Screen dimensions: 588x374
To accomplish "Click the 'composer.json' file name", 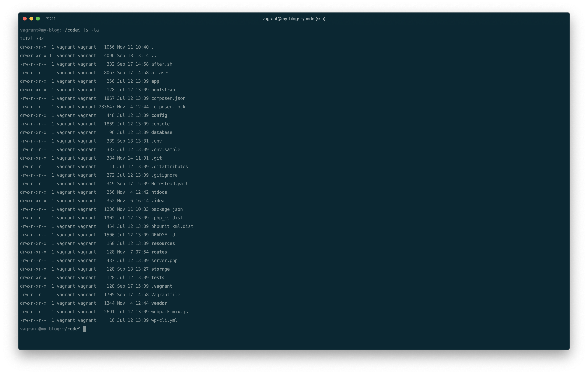I will click(168, 99).
